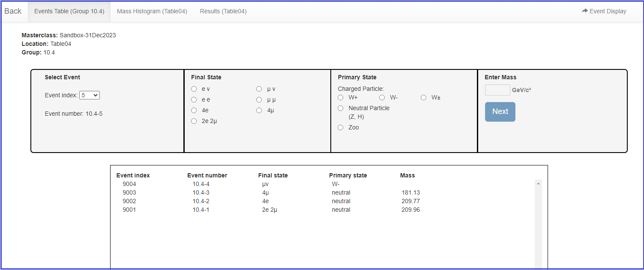Select the 4e final state option

(x=194, y=111)
